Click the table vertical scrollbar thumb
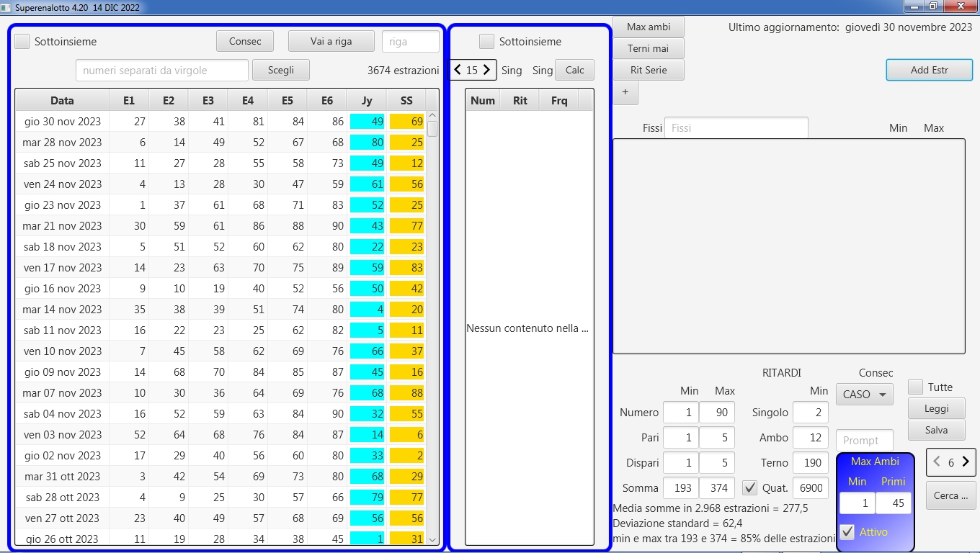Viewport: 980px width, 553px height. tap(432, 129)
